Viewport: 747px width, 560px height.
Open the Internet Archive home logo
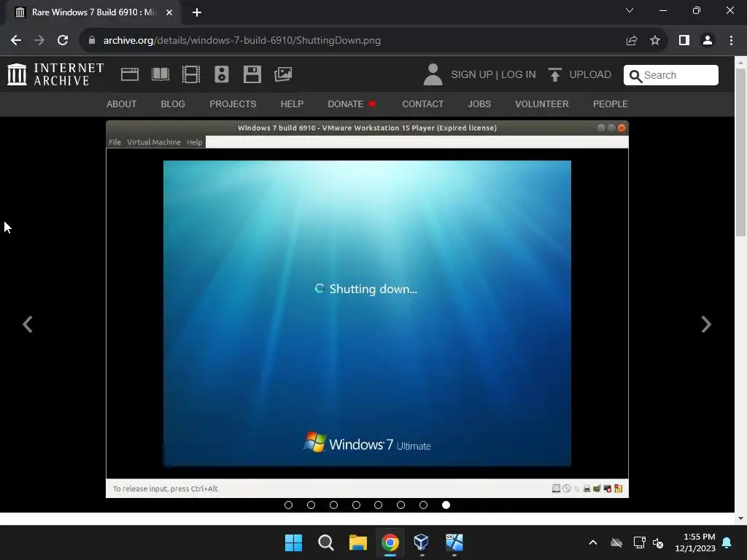pyautogui.click(x=55, y=74)
